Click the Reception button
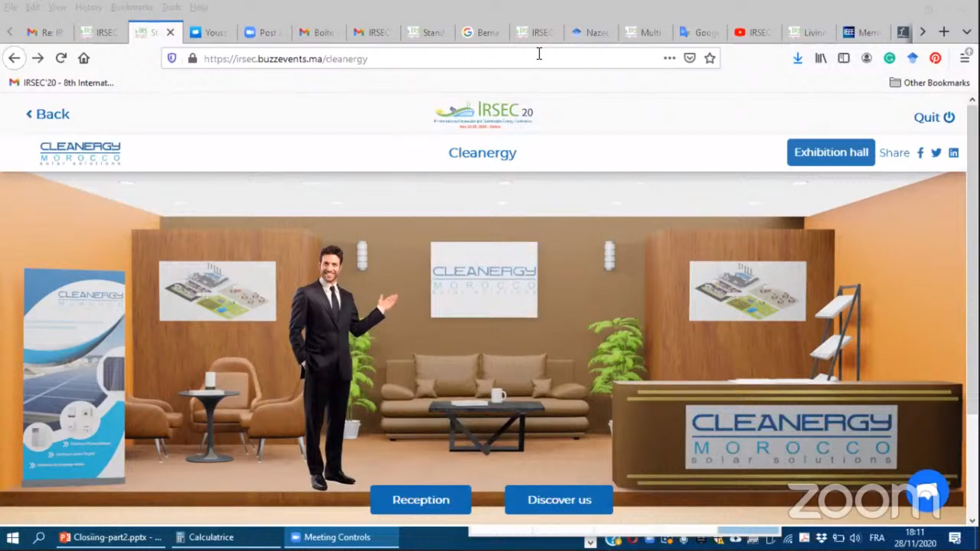This screenshot has width=980, height=551. point(421,500)
